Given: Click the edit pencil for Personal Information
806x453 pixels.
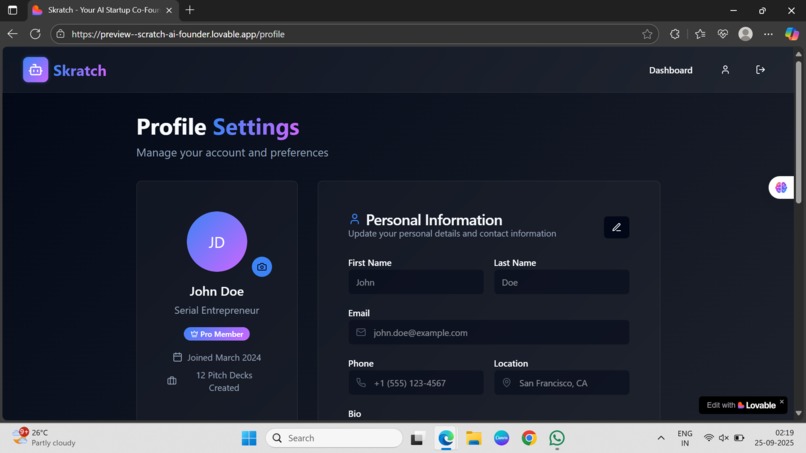Looking at the screenshot, I should [x=616, y=227].
